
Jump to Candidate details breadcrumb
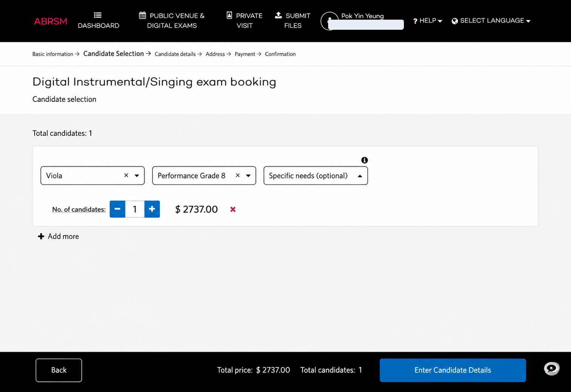[175, 54]
